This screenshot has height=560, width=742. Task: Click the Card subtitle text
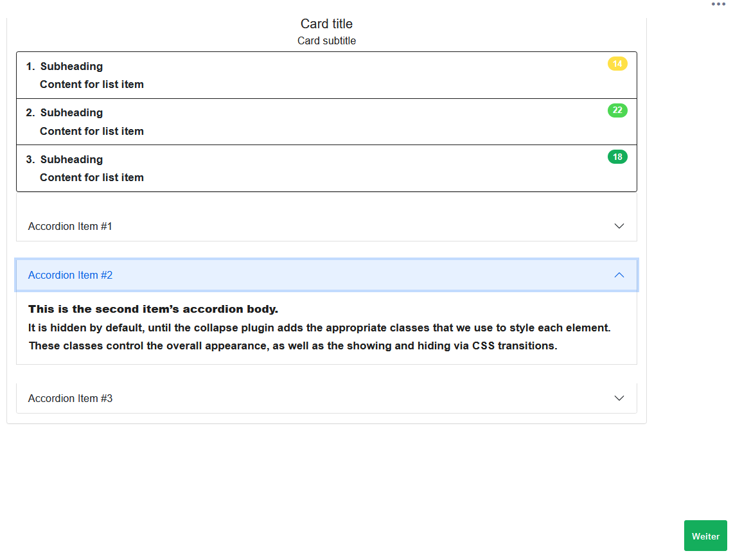[x=326, y=41]
